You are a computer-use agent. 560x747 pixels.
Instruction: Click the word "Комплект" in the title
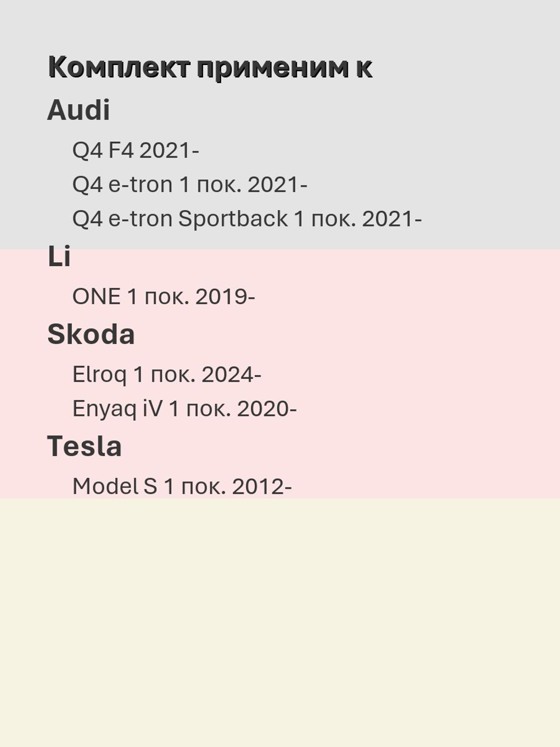coord(119,68)
